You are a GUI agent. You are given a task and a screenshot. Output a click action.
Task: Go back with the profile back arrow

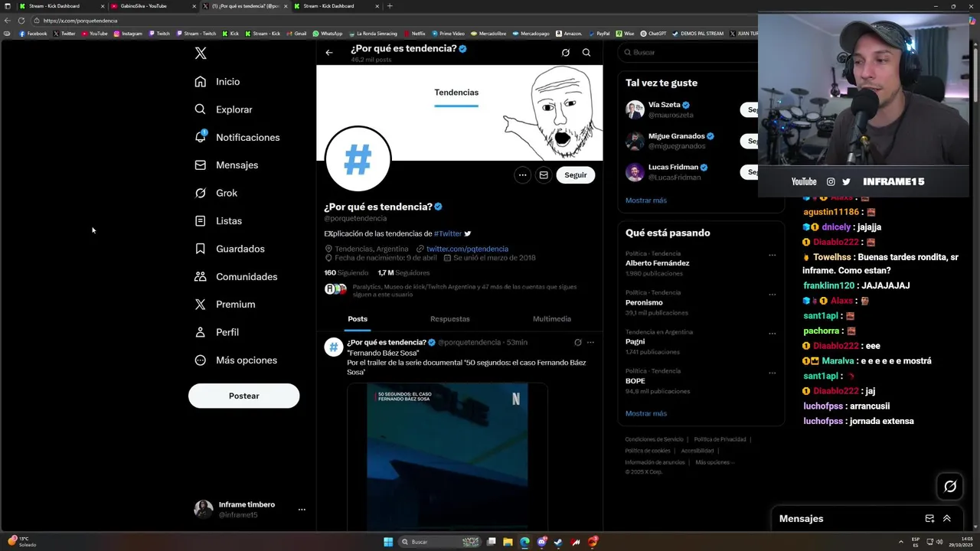point(329,53)
